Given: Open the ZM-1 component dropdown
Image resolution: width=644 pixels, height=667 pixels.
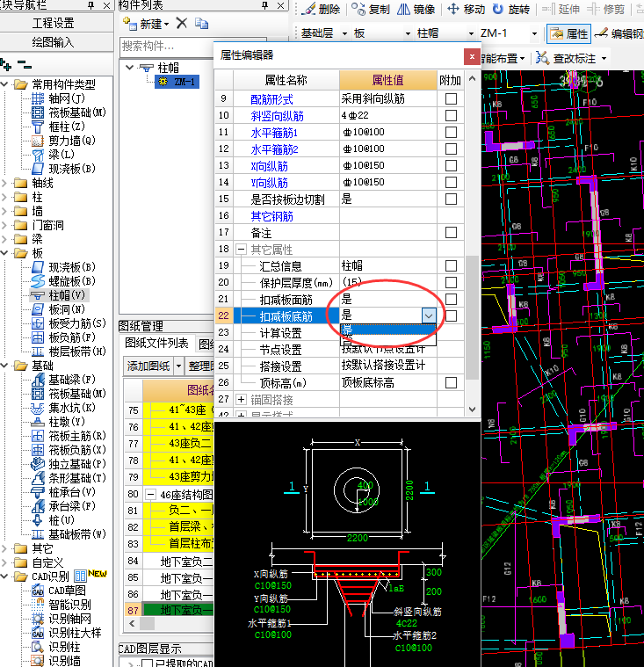Looking at the screenshot, I should tap(534, 33).
